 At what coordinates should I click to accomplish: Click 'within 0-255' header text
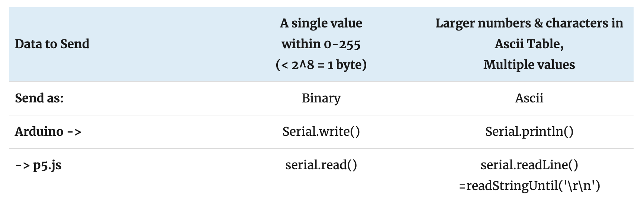coord(321,44)
